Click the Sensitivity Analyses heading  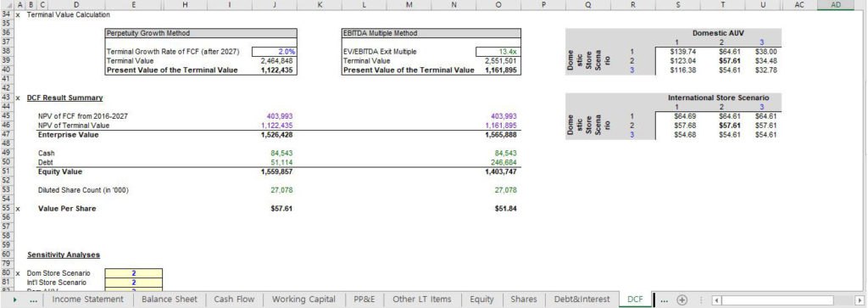(63, 255)
